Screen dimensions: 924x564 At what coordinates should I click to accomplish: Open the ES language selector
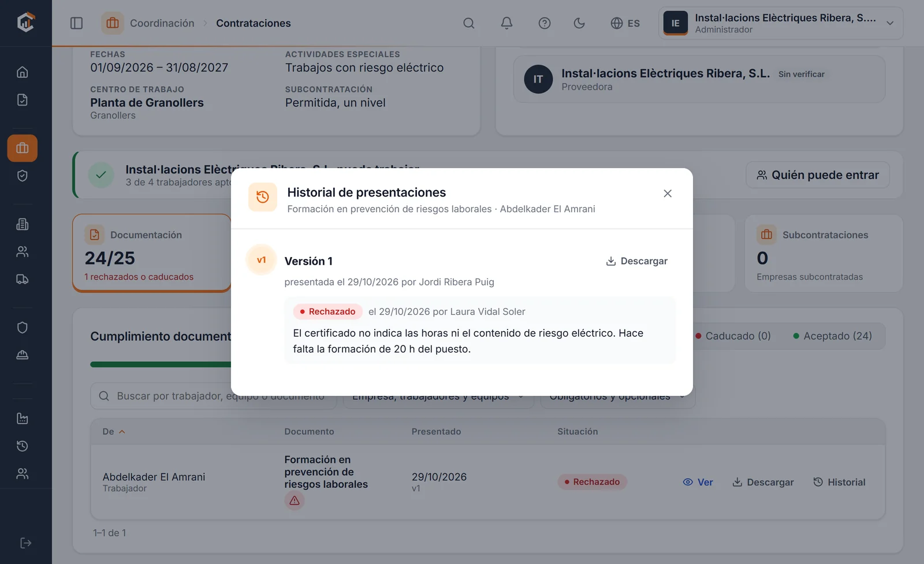[x=625, y=23]
